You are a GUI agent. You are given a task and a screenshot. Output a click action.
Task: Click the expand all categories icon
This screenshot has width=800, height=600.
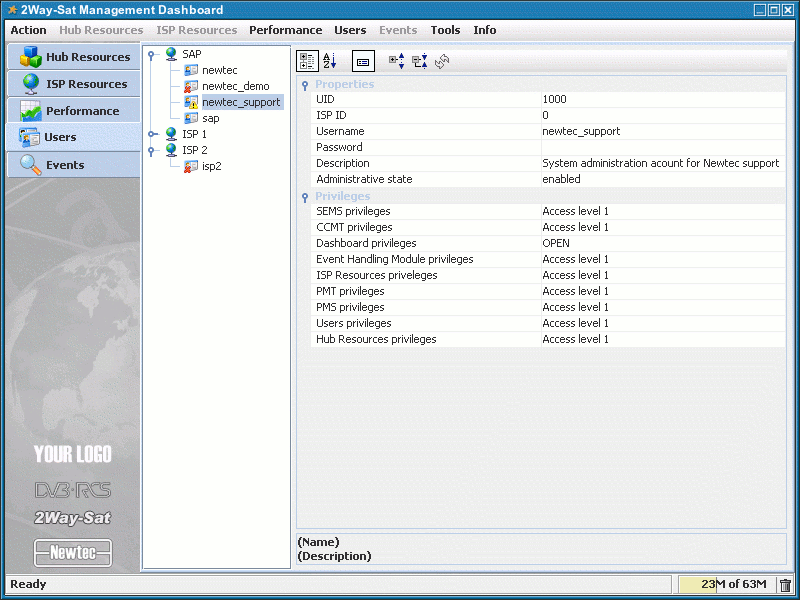pyautogui.click(x=396, y=61)
